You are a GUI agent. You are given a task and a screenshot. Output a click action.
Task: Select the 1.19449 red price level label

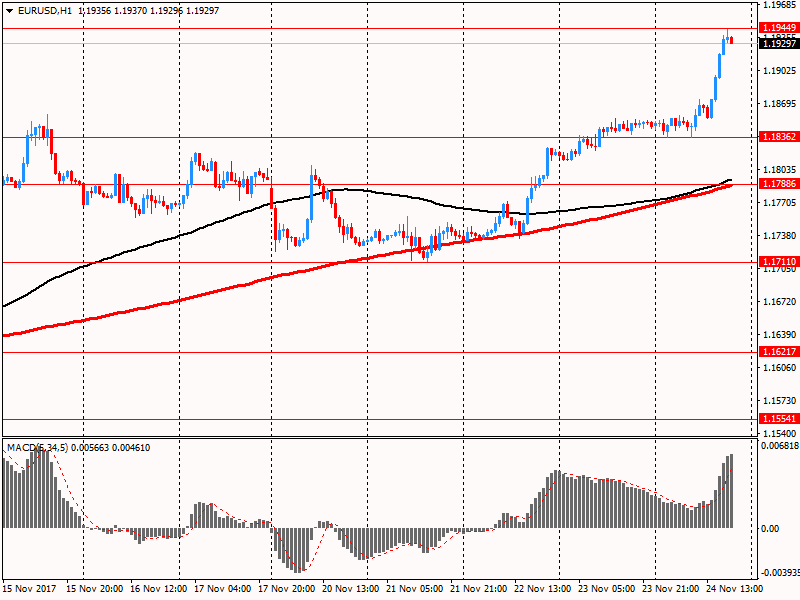779,28
